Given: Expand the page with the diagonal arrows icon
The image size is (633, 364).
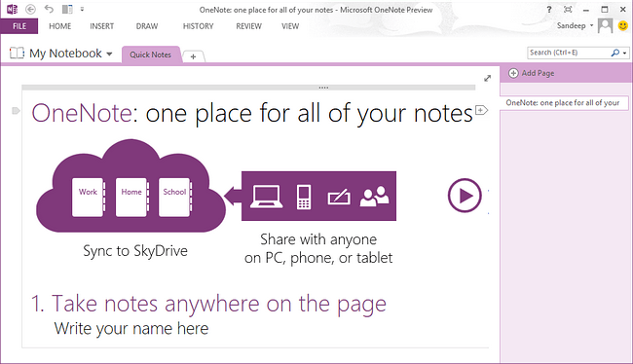Looking at the screenshot, I should click(x=487, y=78).
